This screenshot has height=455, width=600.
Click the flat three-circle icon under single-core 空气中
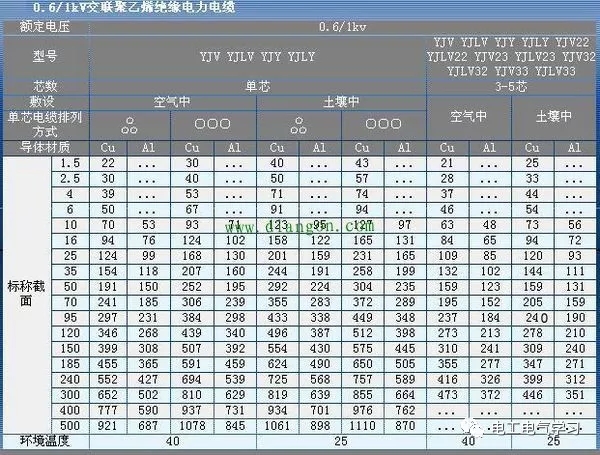pyautogui.click(x=215, y=125)
